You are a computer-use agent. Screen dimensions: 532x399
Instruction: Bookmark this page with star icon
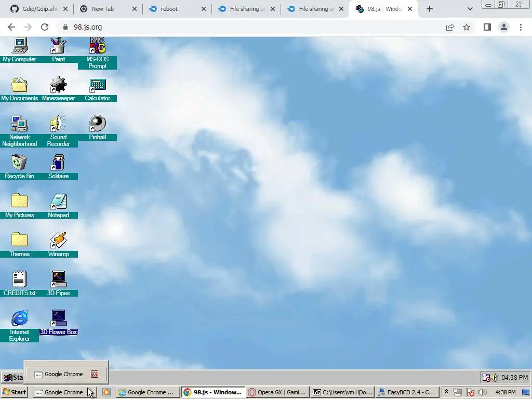click(467, 27)
